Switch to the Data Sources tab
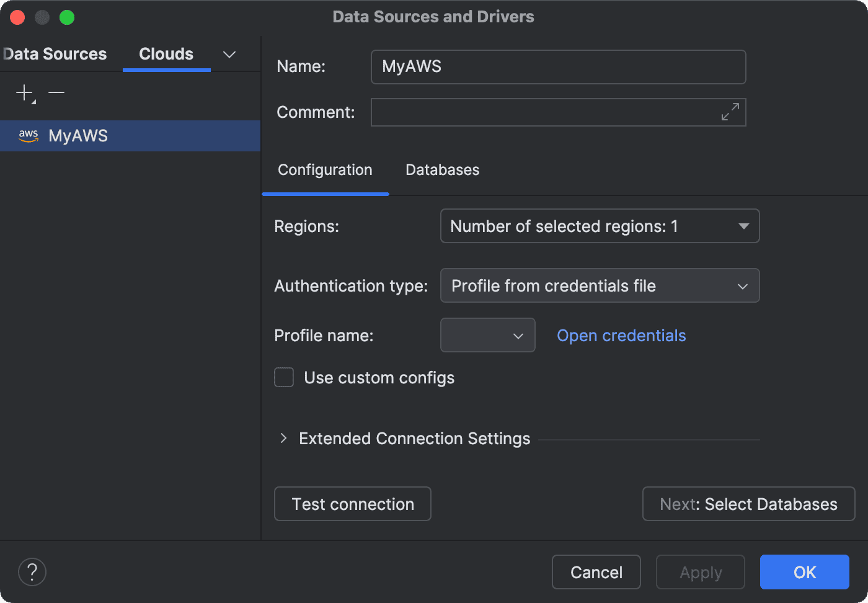This screenshot has height=603, width=868. click(56, 55)
